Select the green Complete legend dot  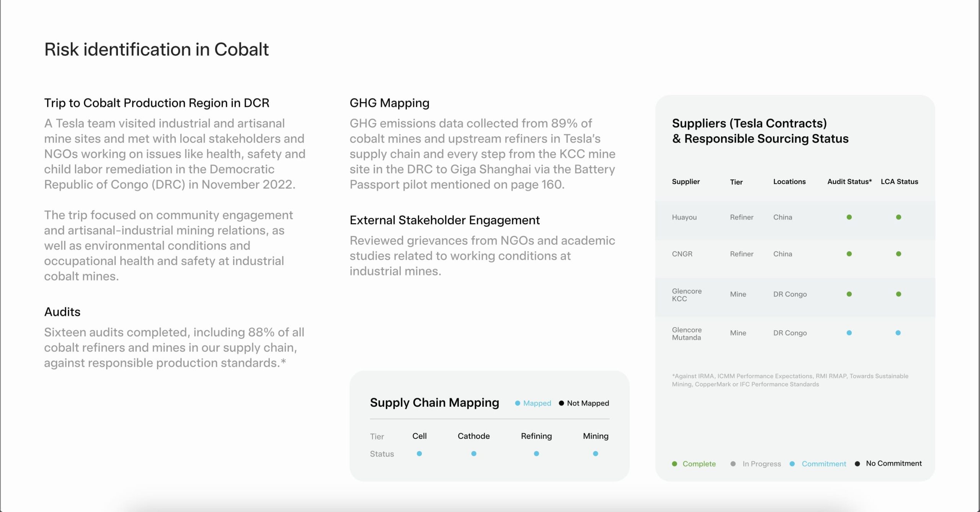coord(675,464)
